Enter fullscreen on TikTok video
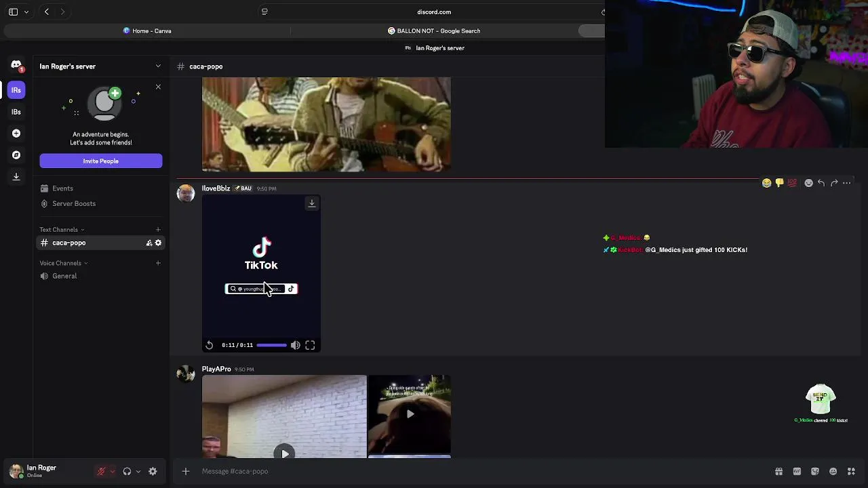This screenshot has width=868, height=488. tap(310, 345)
